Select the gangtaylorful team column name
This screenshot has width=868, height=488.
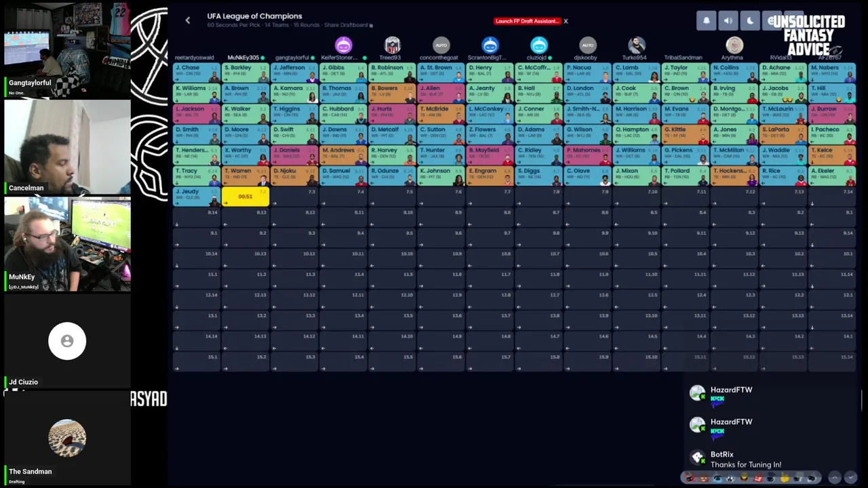pos(292,58)
